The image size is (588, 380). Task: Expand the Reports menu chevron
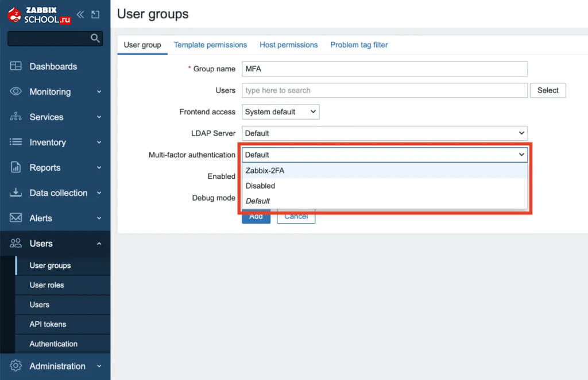(99, 167)
